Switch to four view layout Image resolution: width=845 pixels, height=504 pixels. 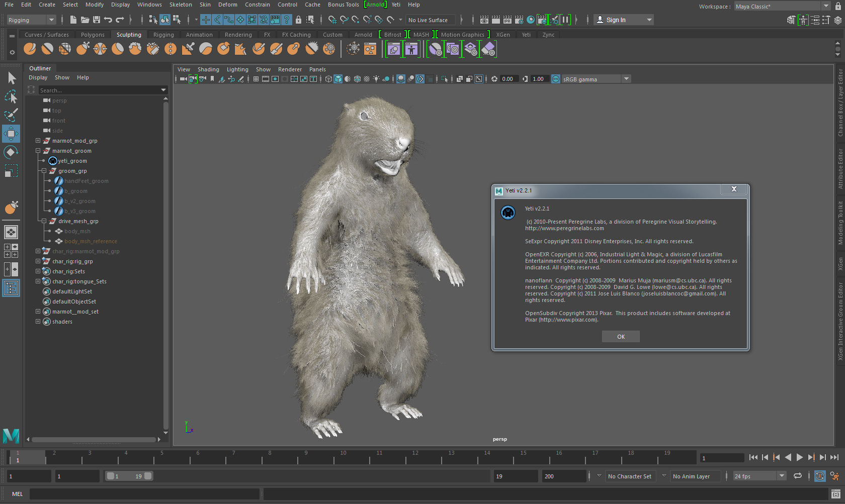(x=11, y=251)
